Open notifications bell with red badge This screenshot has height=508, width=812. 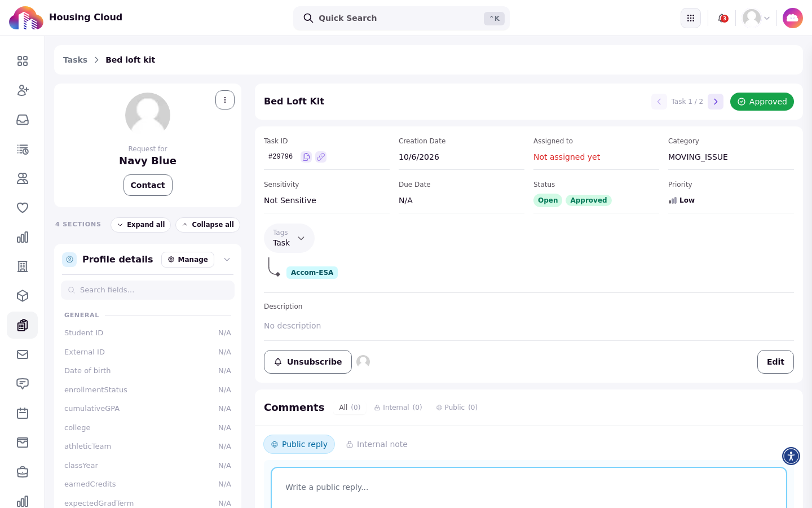tap(722, 18)
